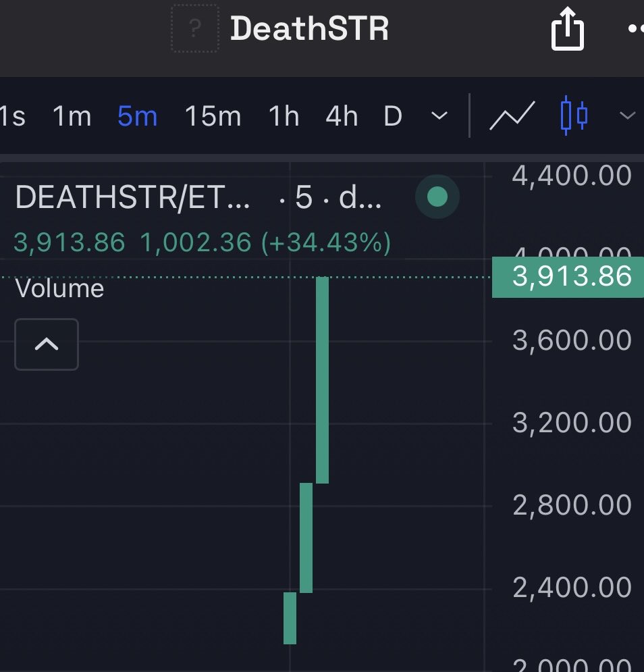
Task: Select the 1m timeframe
Action: pos(72,116)
